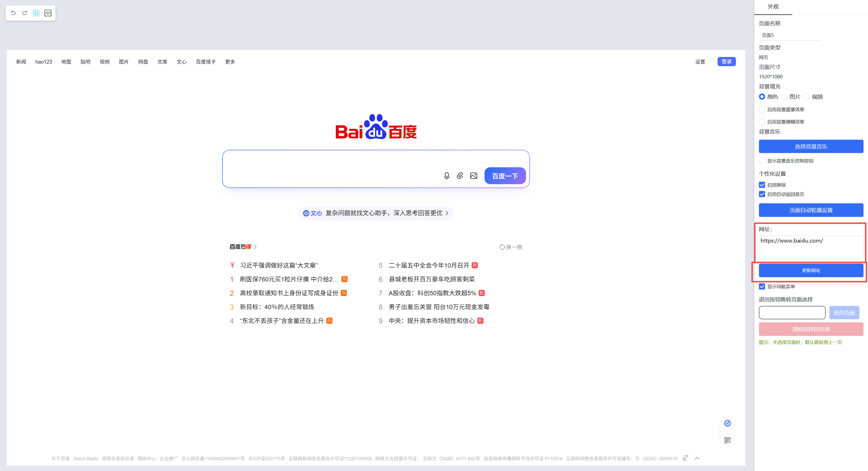Click the image search icon in the search box
868x471 pixels.
click(473, 176)
